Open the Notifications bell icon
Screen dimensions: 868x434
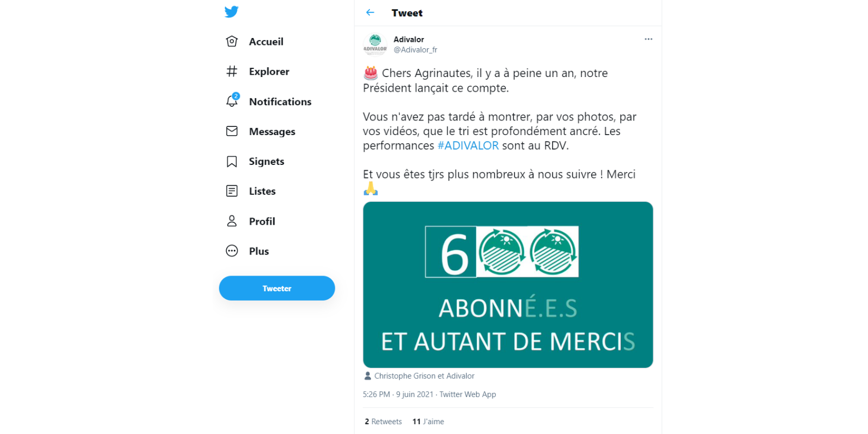pyautogui.click(x=232, y=100)
